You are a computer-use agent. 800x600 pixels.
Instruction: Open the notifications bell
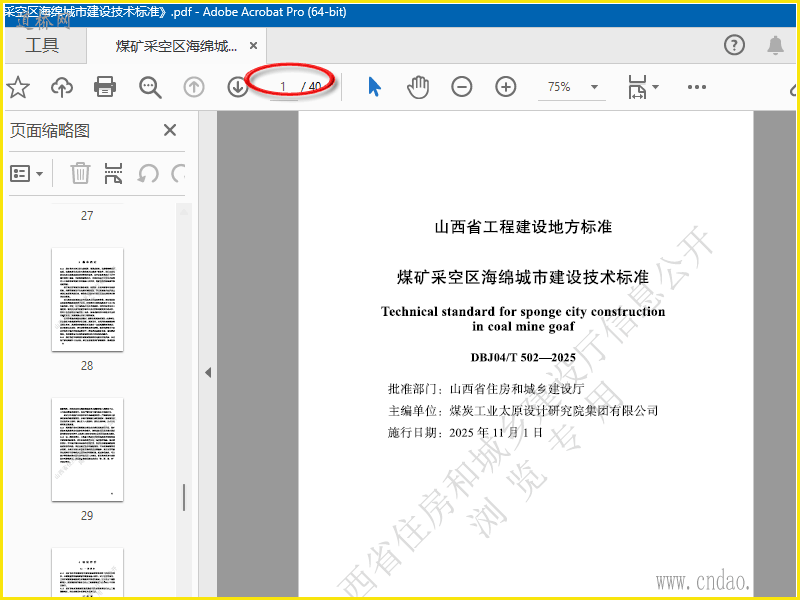pos(775,45)
